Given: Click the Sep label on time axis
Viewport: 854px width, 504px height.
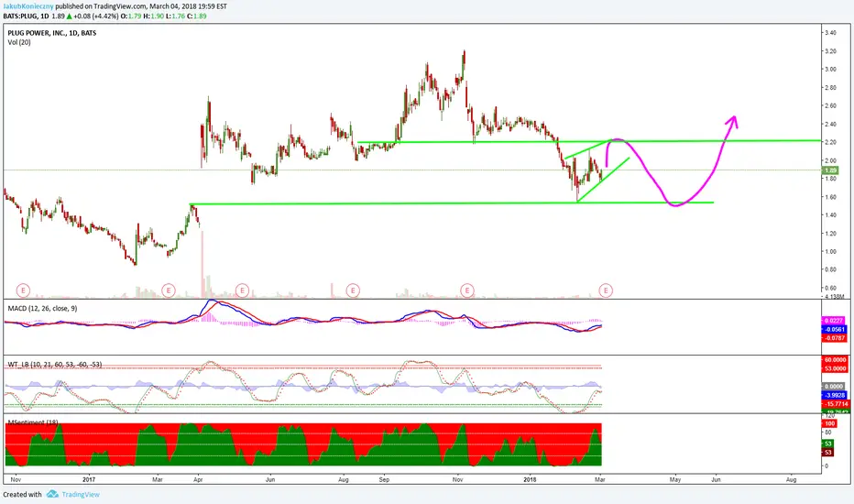Looking at the screenshot, I should click(x=384, y=479).
